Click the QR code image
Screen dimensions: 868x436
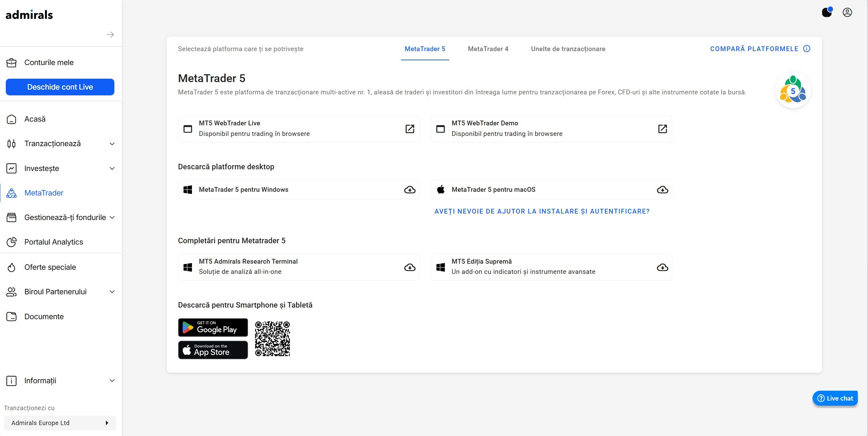coord(272,339)
